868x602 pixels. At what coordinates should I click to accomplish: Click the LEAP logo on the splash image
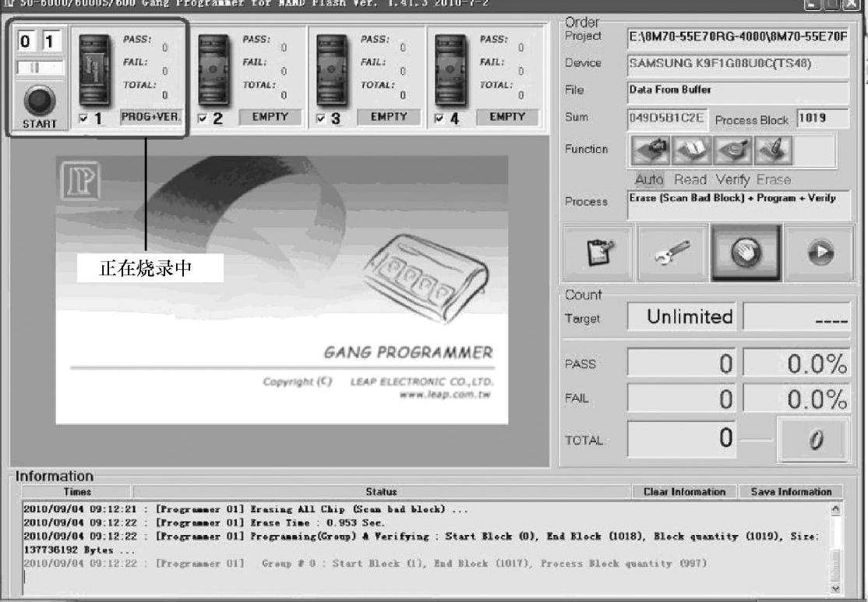(81, 181)
